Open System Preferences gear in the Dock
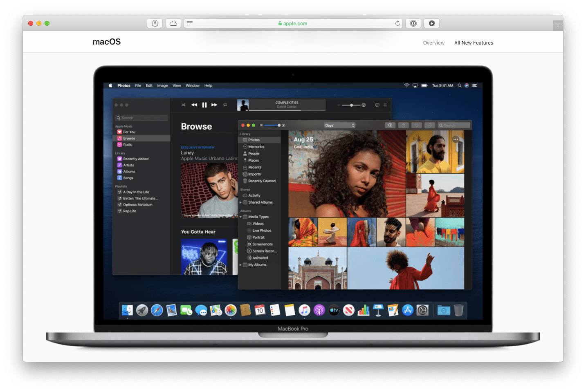 point(422,311)
